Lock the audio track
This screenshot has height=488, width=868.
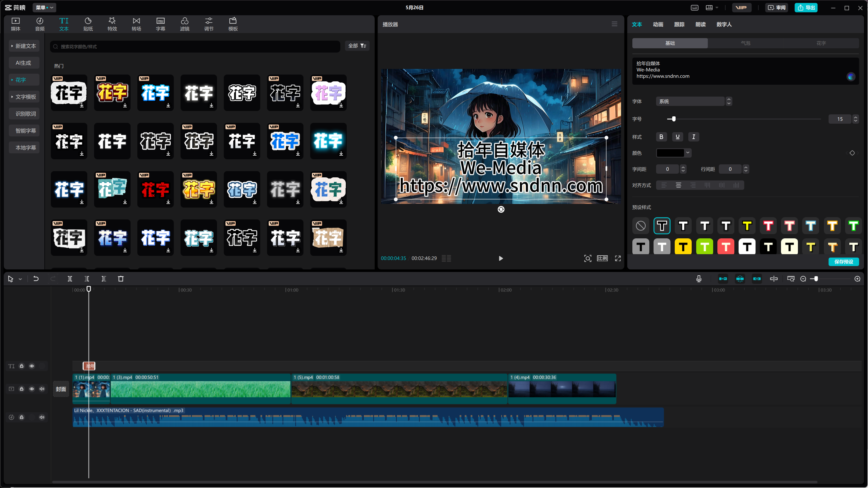pos(21,417)
